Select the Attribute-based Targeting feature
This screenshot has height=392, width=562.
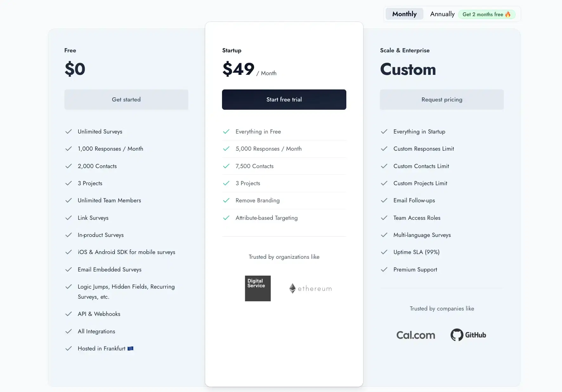pyautogui.click(x=266, y=218)
